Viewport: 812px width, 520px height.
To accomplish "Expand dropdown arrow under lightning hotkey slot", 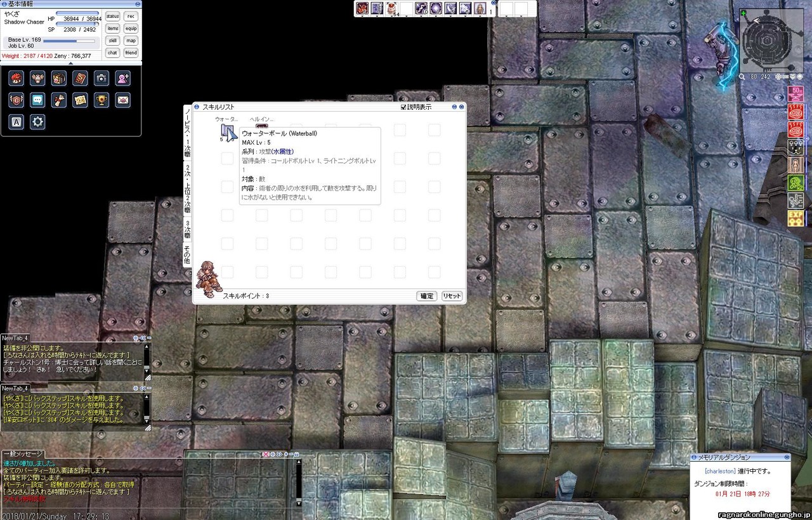I will tap(421, 17).
